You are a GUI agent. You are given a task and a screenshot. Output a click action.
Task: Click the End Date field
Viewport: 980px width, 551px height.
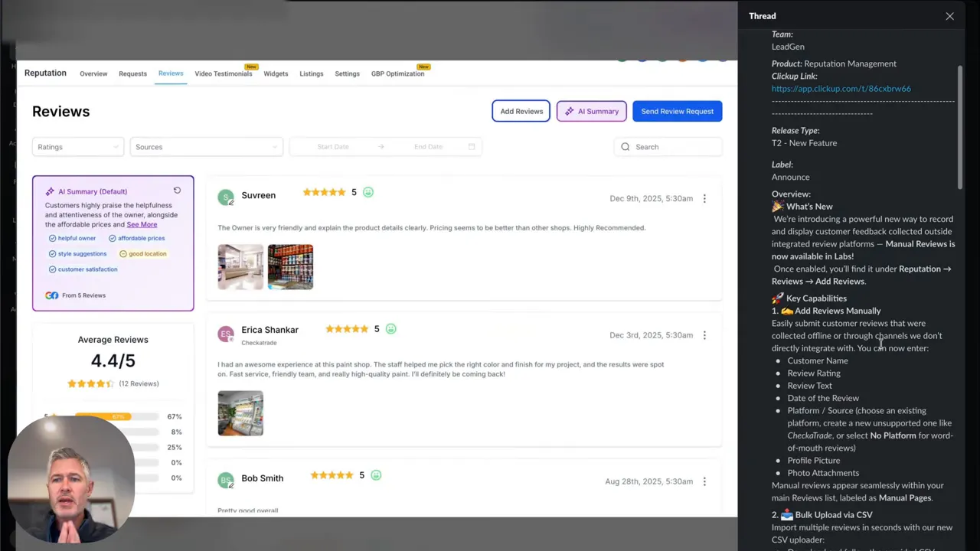pos(428,147)
